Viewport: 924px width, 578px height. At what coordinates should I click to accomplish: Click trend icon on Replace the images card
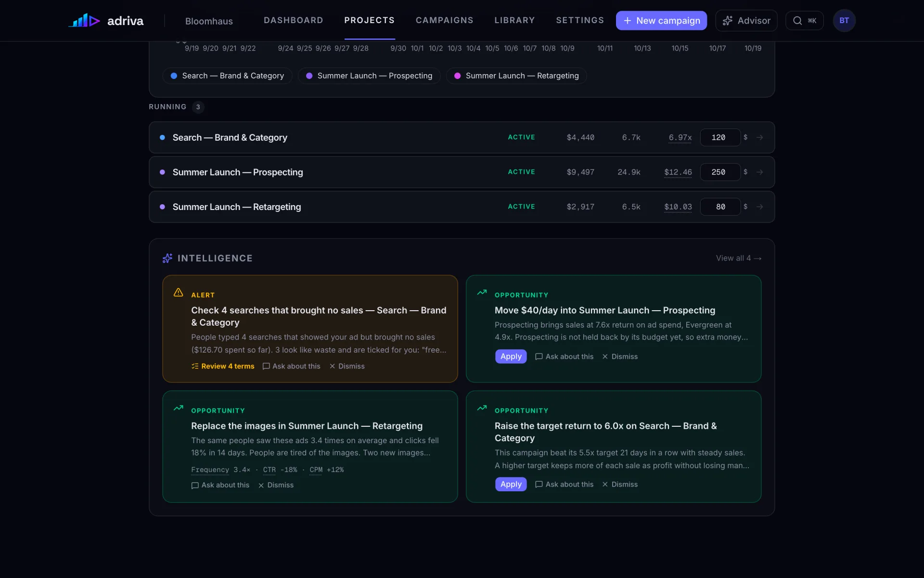click(x=178, y=408)
